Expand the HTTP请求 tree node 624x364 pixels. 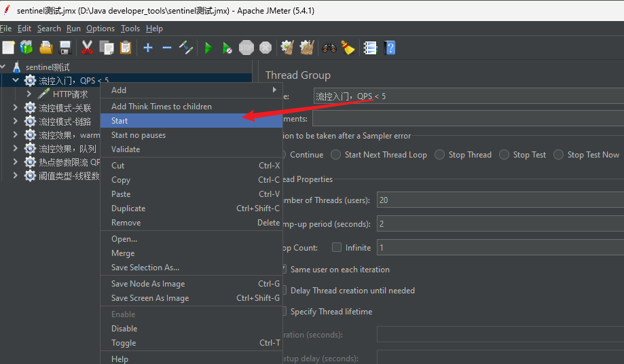click(x=29, y=94)
